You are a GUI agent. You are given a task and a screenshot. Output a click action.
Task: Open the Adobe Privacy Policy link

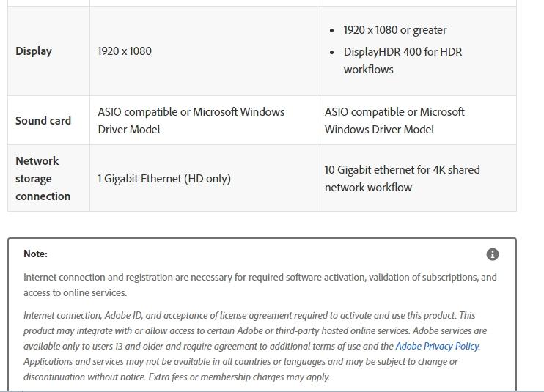pos(438,347)
